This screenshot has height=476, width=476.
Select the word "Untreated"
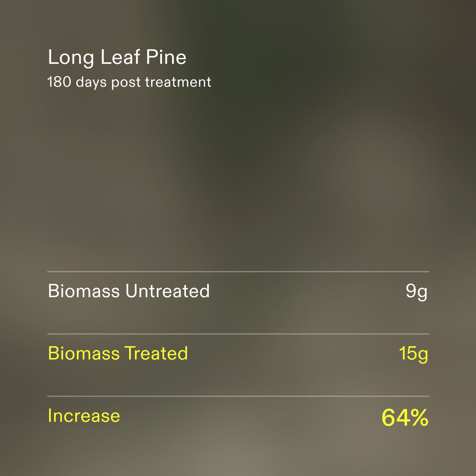click(168, 291)
